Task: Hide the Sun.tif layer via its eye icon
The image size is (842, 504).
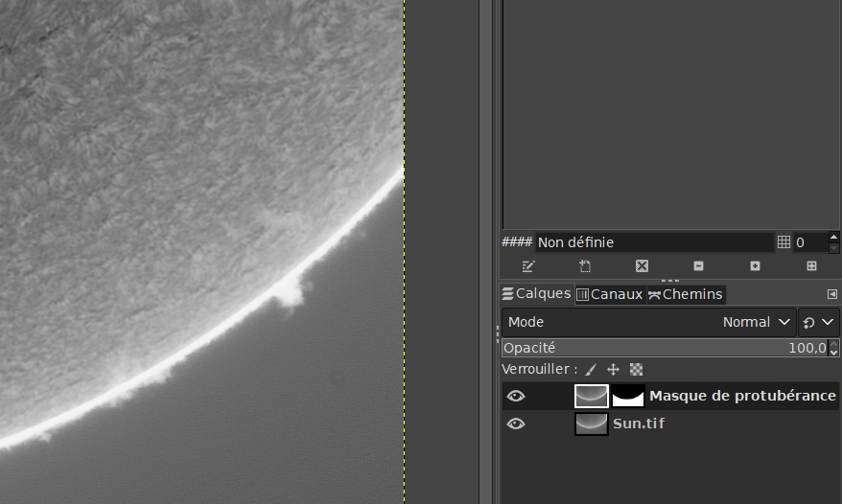Action: 516,424
